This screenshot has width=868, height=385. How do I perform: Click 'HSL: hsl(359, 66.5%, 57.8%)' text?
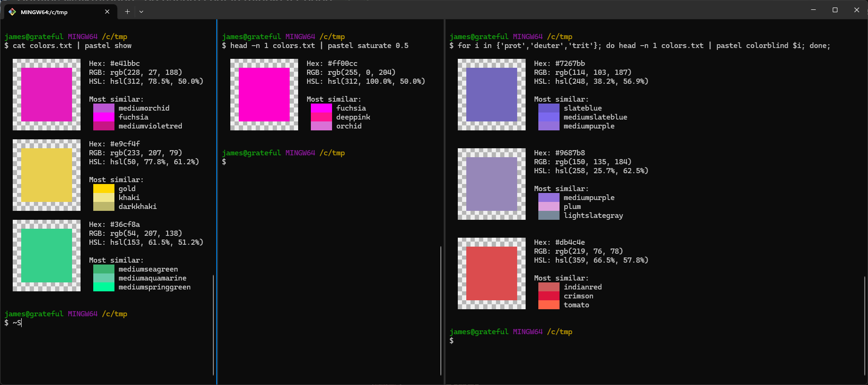tap(591, 260)
